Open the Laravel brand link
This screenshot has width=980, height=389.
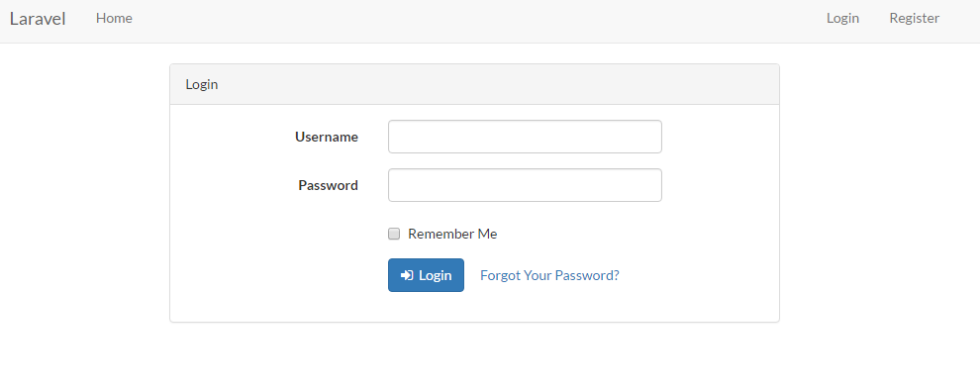38,19
